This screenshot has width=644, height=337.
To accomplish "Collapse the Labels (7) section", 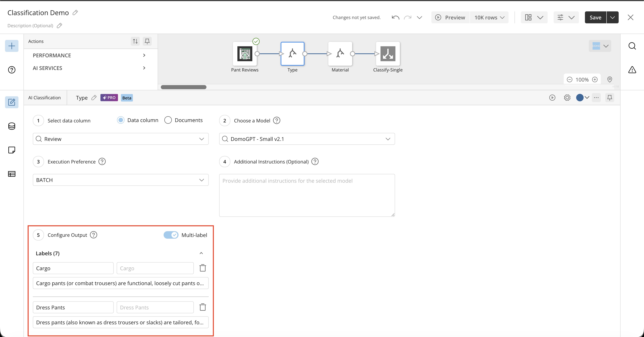I will click(x=201, y=253).
